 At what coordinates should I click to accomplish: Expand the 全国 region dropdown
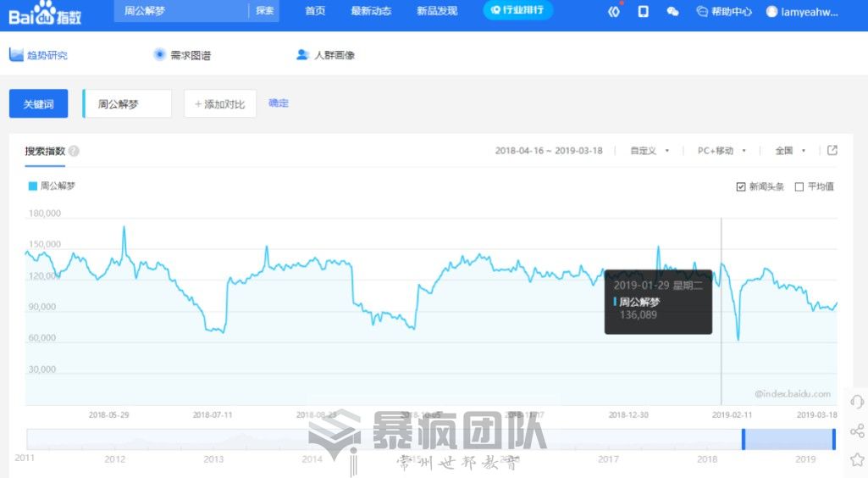[790, 151]
